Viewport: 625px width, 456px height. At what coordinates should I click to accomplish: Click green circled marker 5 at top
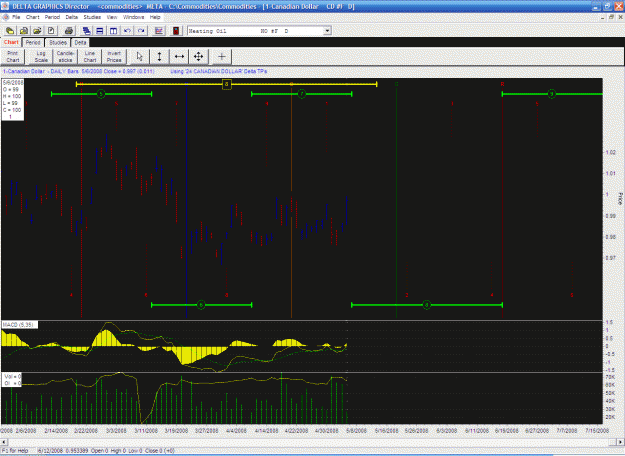point(101,94)
